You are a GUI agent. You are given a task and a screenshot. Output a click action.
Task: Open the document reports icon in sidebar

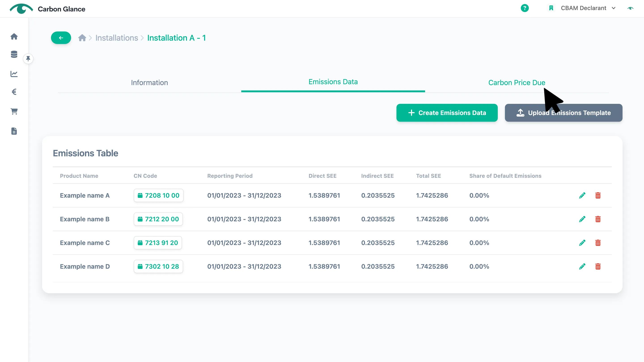pyautogui.click(x=14, y=131)
